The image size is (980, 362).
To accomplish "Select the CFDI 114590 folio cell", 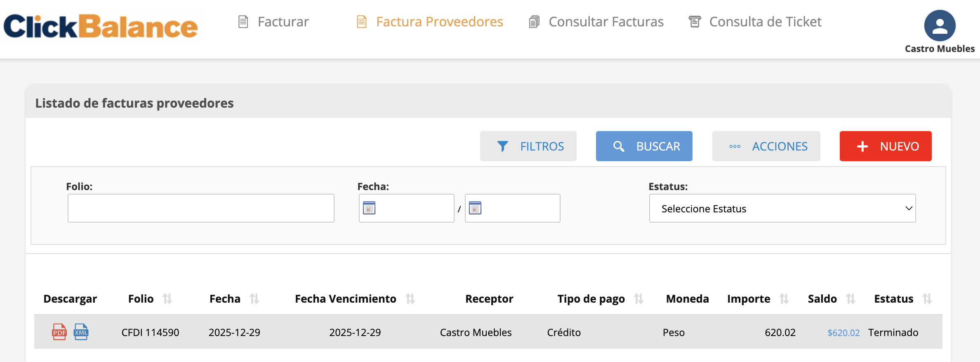I will point(150,332).
